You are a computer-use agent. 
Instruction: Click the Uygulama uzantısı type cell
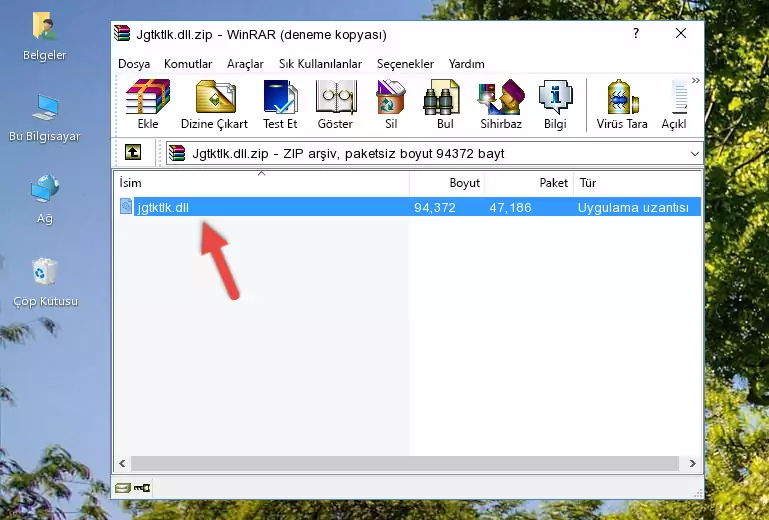tap(633, 208)
